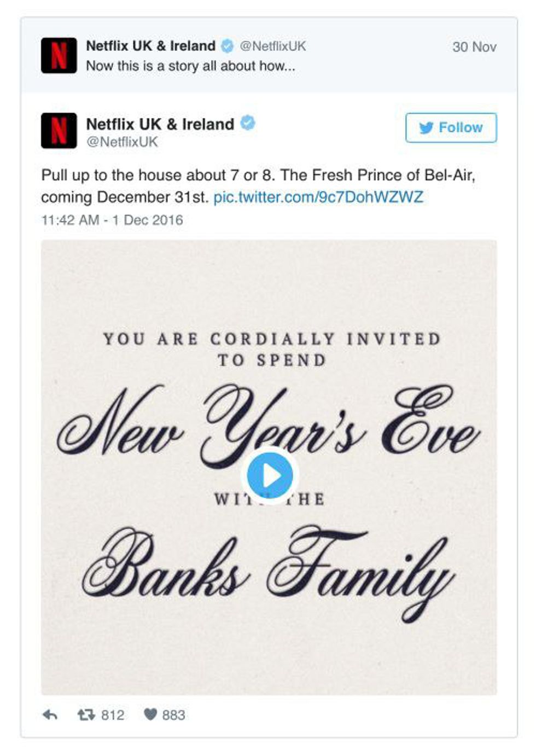Open the 11:42 AM - 1 Dec 2016 timestamp
Image resolution: width=536 pixels, height=756 pixels.
pyautogui.click(x=112, y=220)
